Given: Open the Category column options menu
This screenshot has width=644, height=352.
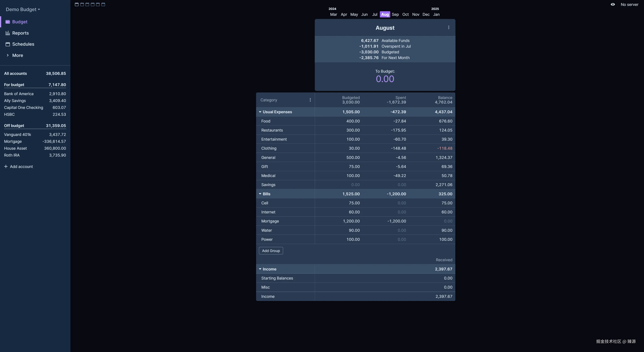Looking at the screenshot, I should 310,100.
